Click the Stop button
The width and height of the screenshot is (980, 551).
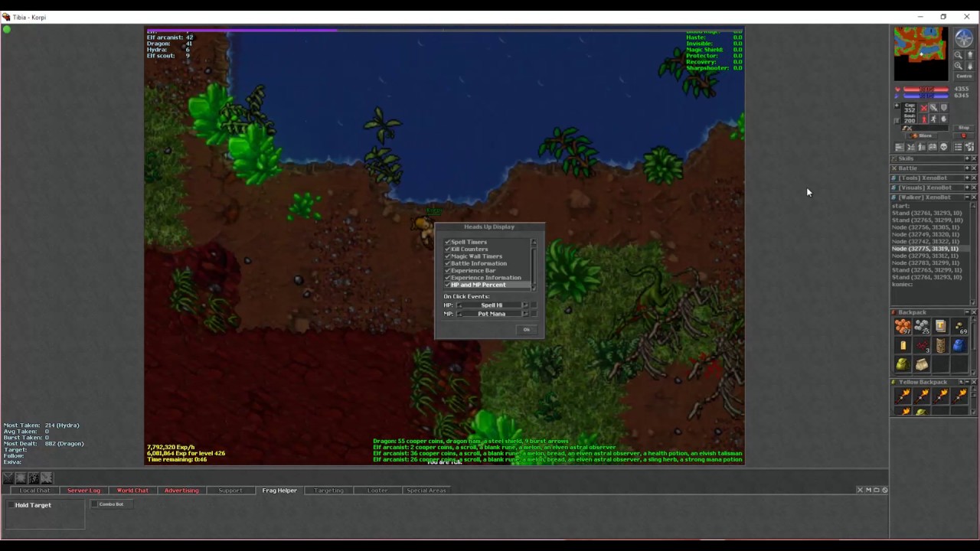[x=963, y=128]
